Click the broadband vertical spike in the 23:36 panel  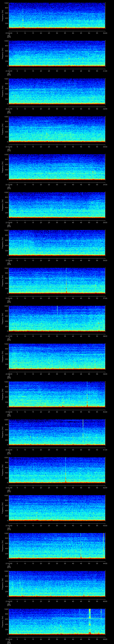pyautogui.click(x=66, y=280)
